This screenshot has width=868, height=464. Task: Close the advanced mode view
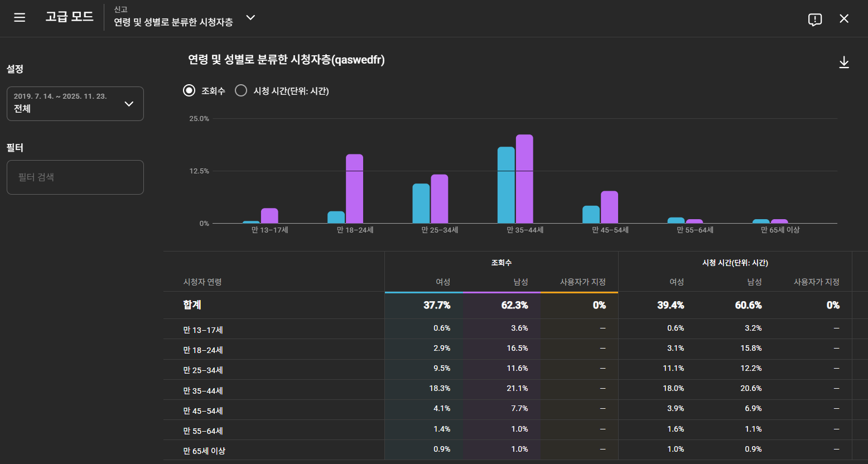tap(844, 19)
